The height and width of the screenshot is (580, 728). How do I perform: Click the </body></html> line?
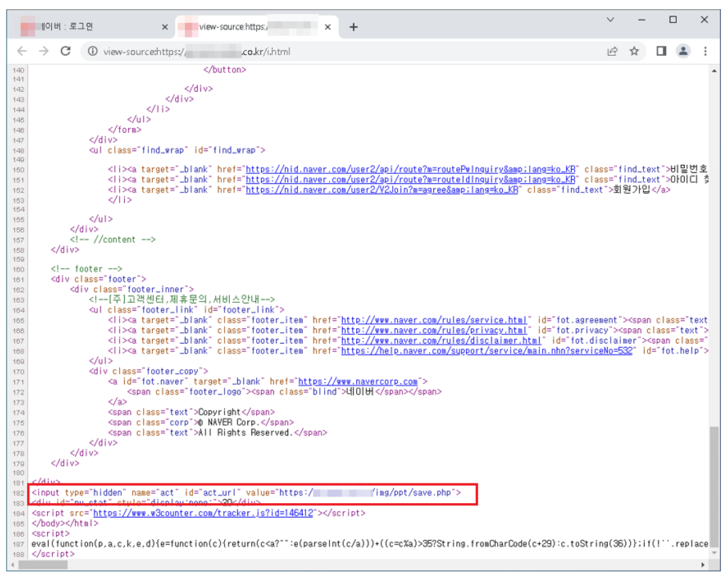65,524
